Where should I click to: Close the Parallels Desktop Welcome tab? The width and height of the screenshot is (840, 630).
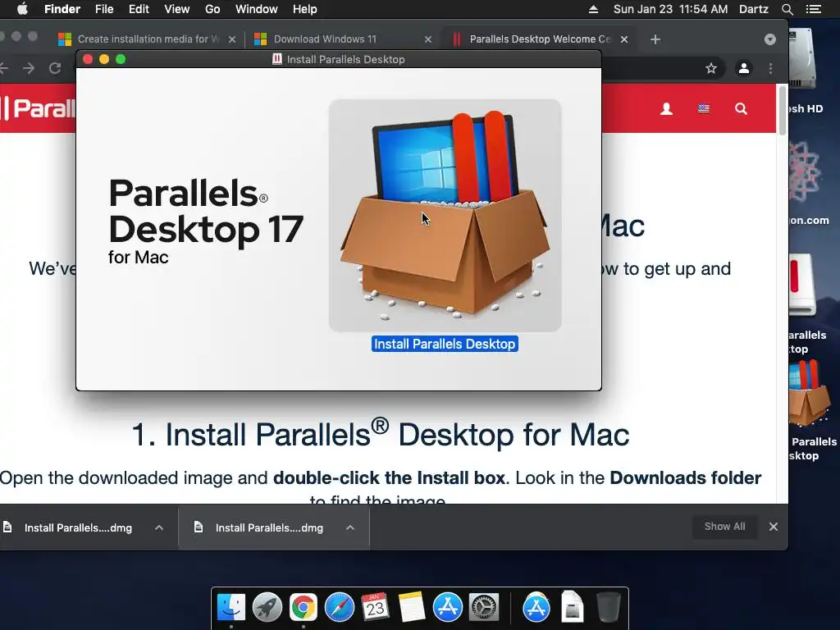tap(624, 39)
